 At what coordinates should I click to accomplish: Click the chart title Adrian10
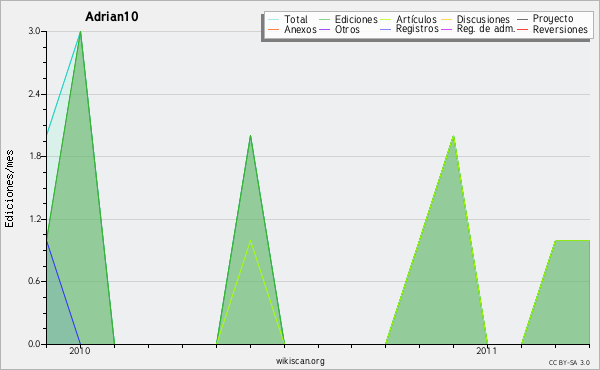coord(111,16)
